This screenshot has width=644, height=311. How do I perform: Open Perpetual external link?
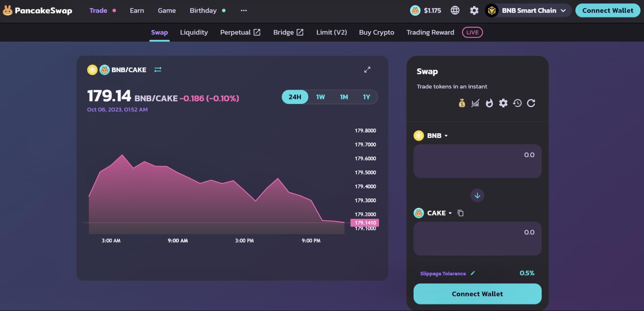click(x=240, y=32)
